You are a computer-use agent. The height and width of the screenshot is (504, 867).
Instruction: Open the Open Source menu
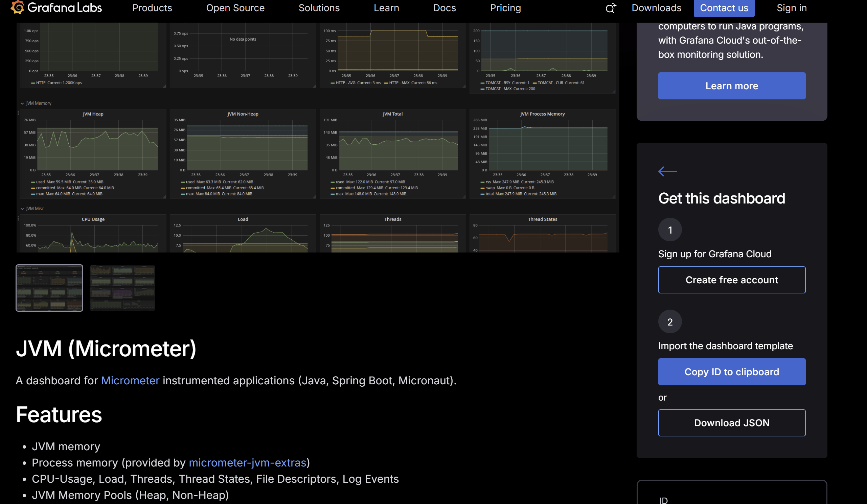pyautogui.click(x=235, y=8)
